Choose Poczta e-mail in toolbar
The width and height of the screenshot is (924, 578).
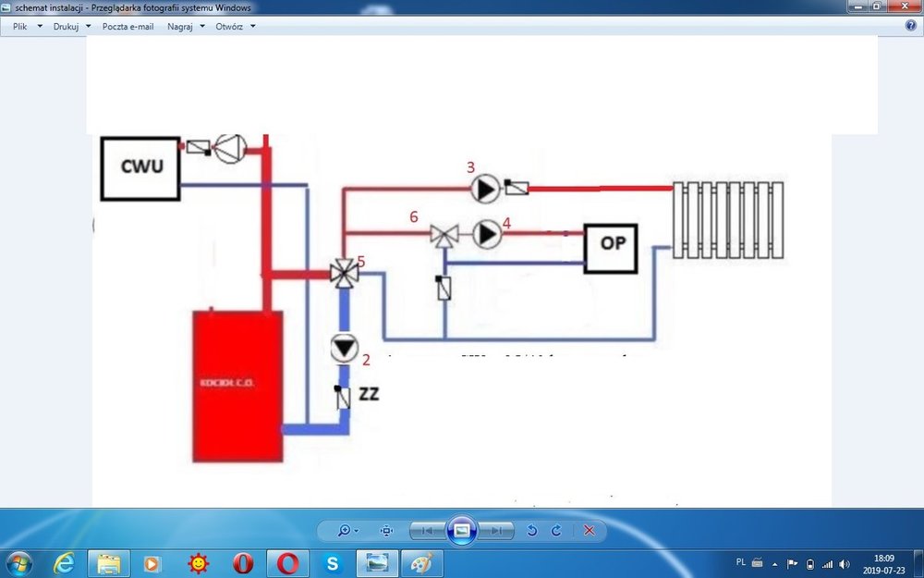[128, 27]
